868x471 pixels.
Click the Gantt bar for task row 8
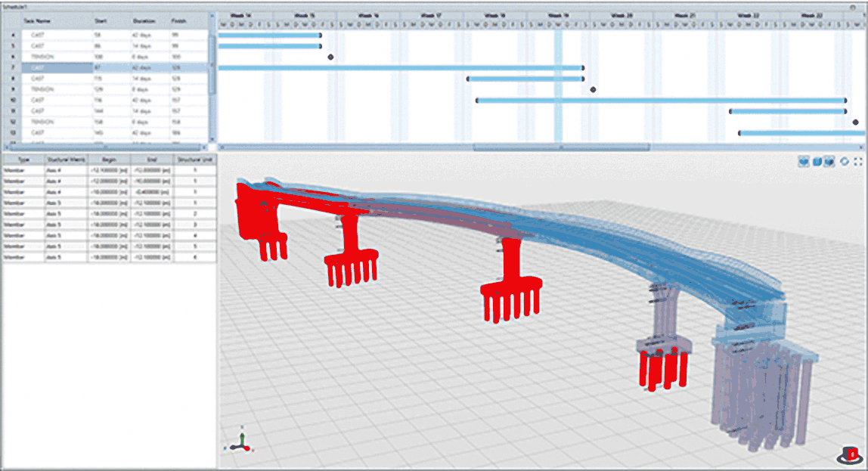click(x=525, y=79)
